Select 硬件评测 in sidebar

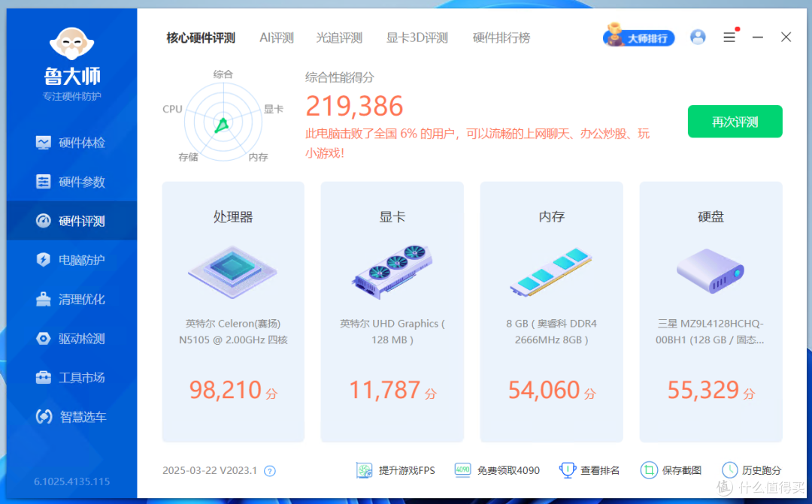(x=71, y=221)
